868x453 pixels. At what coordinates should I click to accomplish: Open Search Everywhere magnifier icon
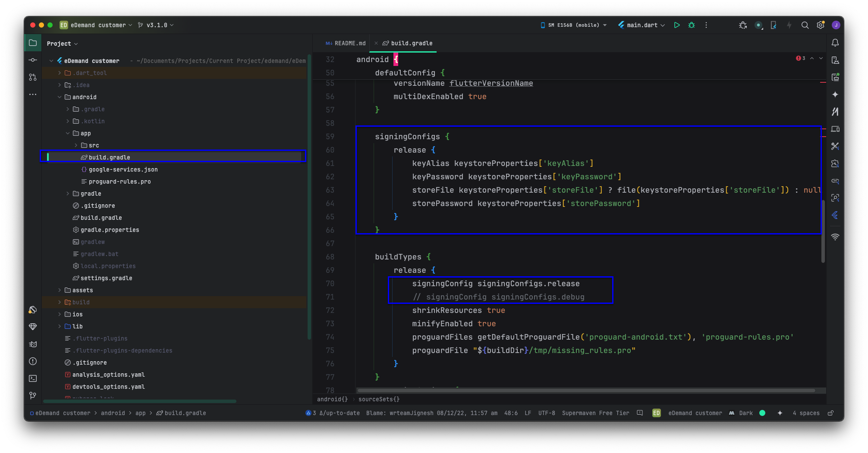[x=805, y=25]
